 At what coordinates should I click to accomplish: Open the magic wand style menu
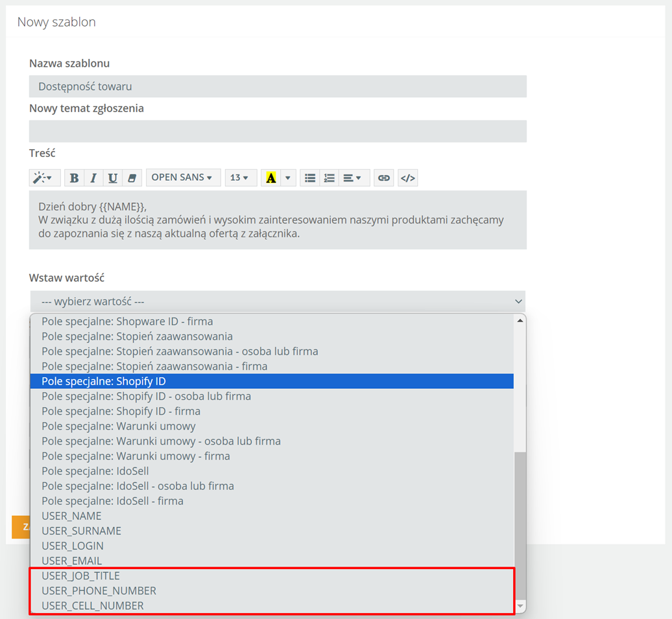45,178
